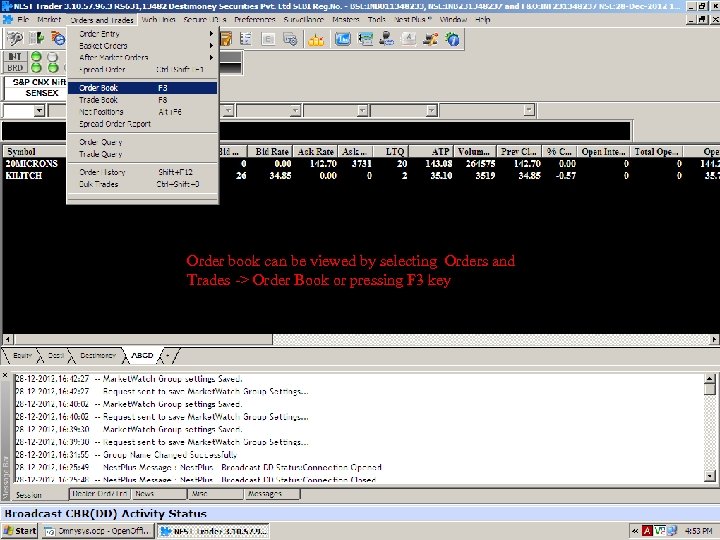The image size is (720, 540).
Task: Click the BRD status label
Action: (15, 68)
